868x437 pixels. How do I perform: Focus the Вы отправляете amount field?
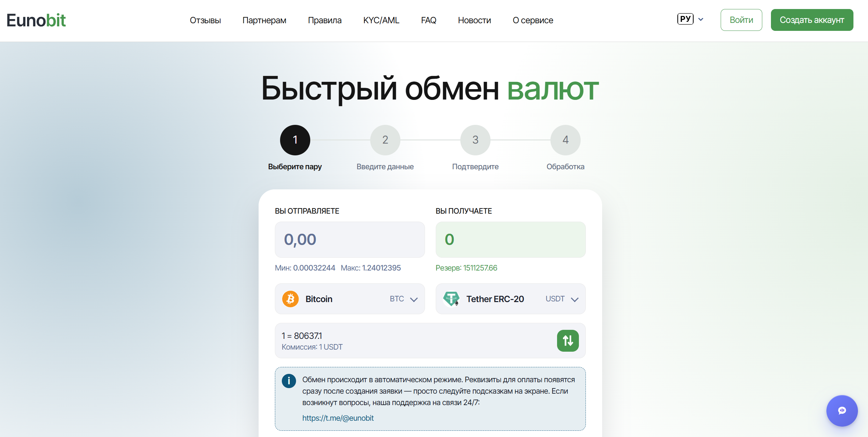[350, 240]
